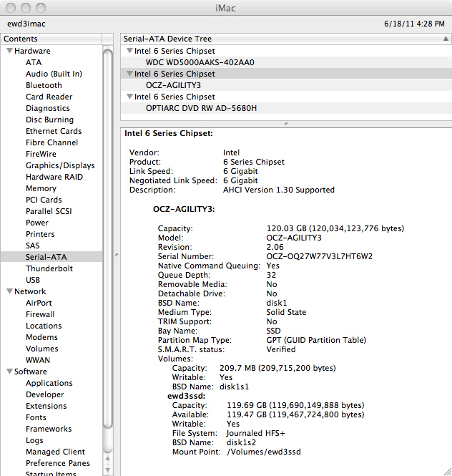452x476 pixels.
Task: Open Parallel SCSI section
Action: [49, 211]
